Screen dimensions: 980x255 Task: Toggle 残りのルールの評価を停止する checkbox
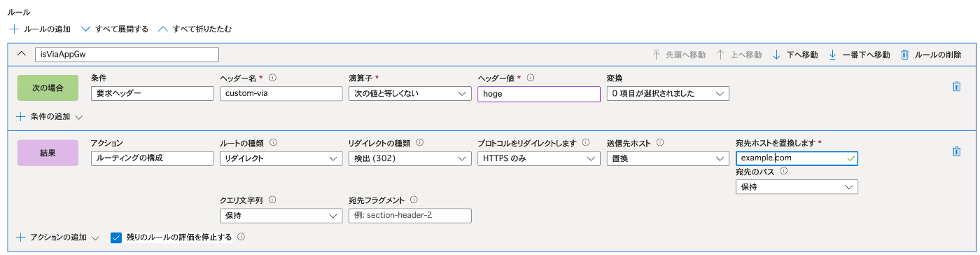coord(116,237)
